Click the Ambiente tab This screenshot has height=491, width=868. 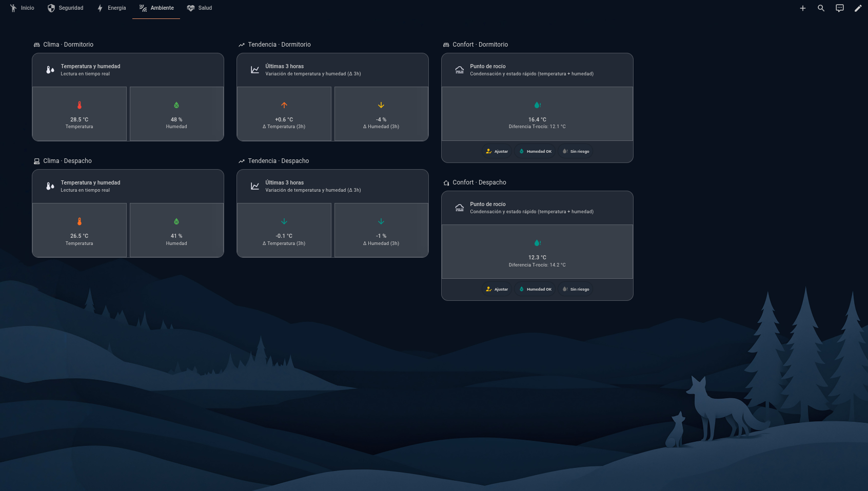pyautogui.click(x=156, y=8)
